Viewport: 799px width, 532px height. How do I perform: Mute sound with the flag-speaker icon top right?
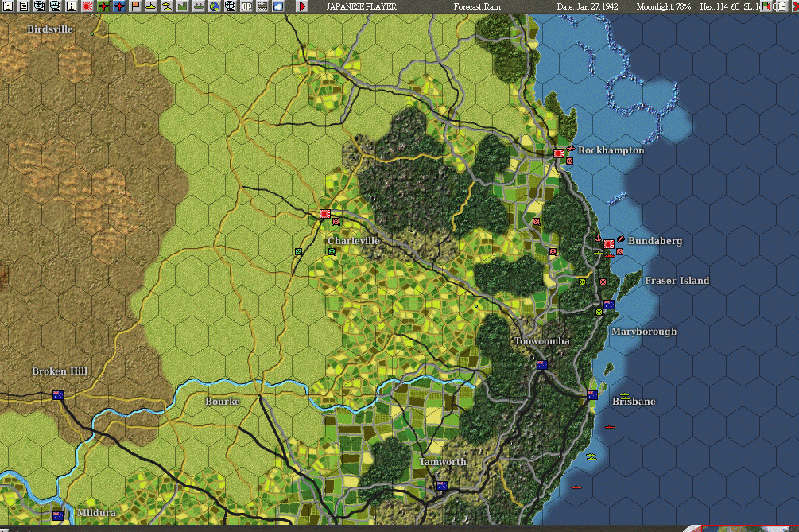[x=767, y=7]
